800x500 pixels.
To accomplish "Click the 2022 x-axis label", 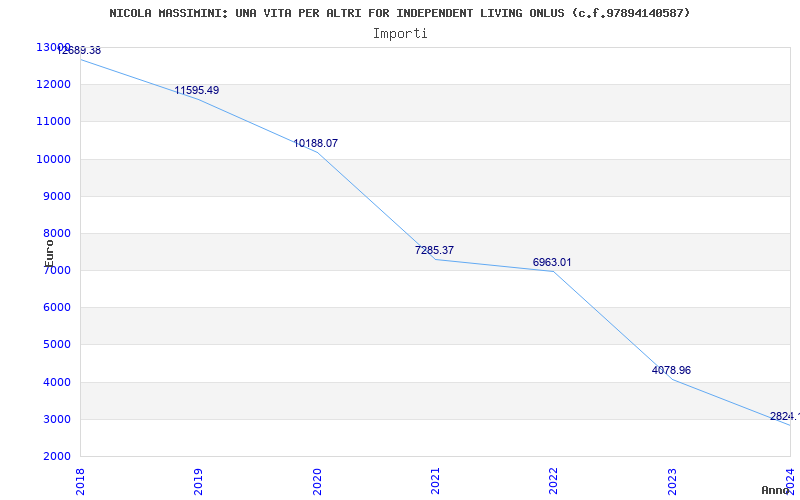I will pos(553,482).
